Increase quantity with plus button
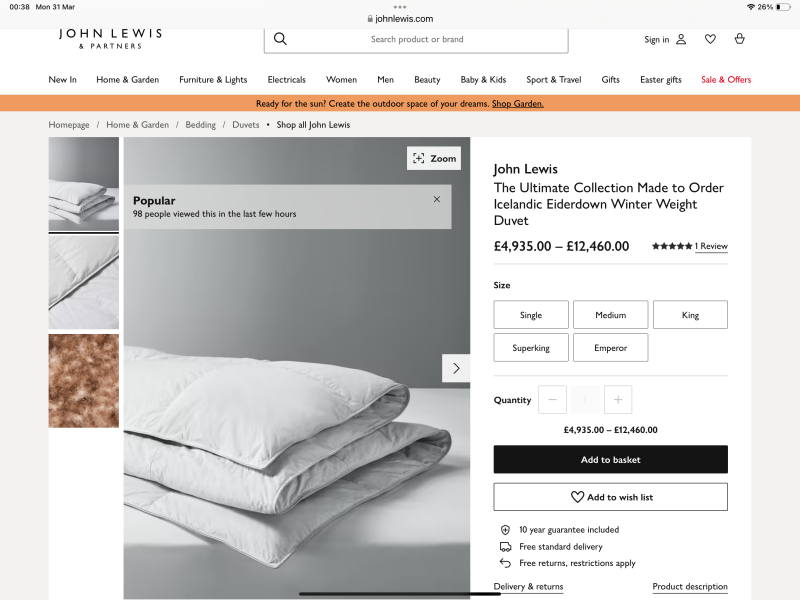This screenshot has height=600, width=800. pos(618,399)
